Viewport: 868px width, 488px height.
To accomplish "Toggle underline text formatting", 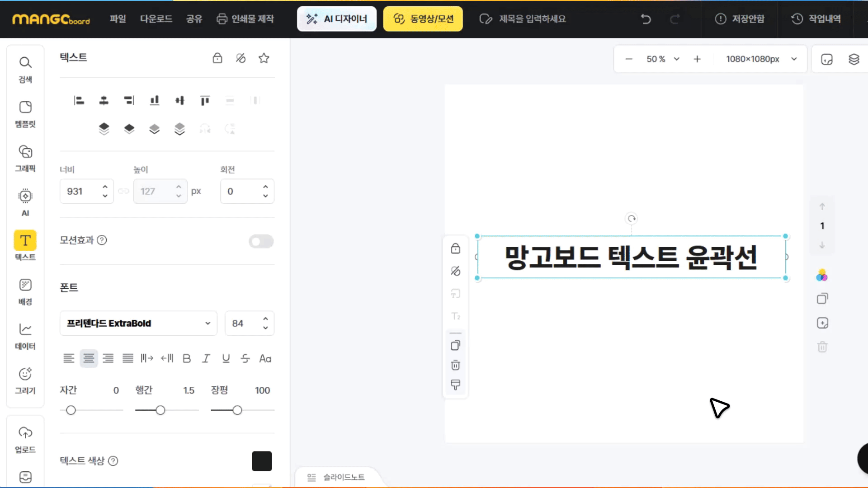I will (226, 358).
